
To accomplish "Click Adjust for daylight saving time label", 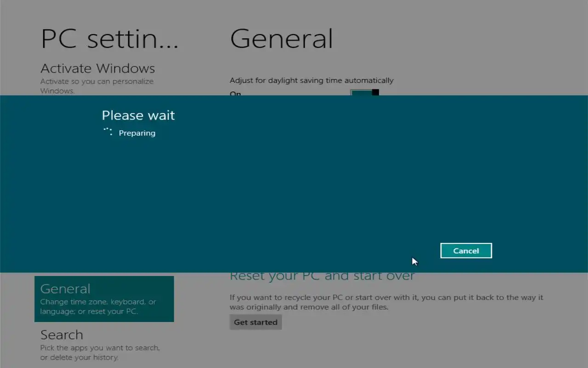I will pyautogui.click(x=311, y=80).
